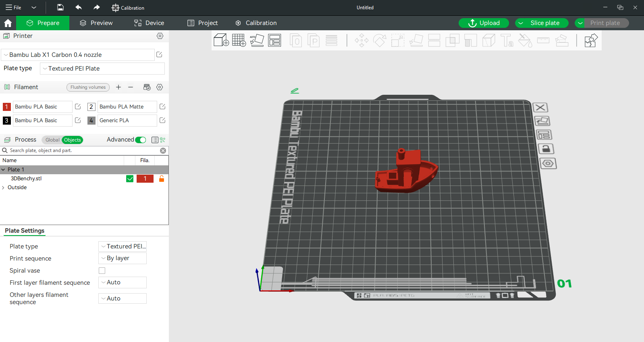Edit the Bambu Lab X1 Carbon preset
The width and height of the screenshot is (644, 342).
159,54
